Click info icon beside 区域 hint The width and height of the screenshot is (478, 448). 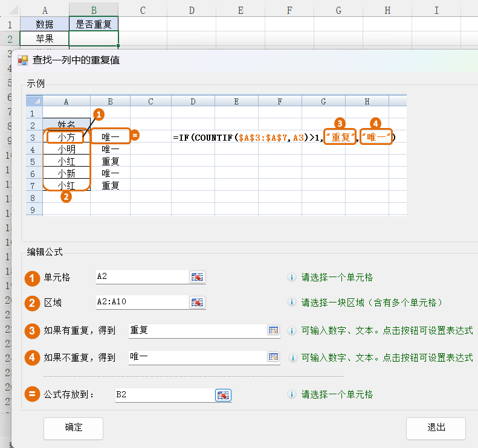pos(292,302)
